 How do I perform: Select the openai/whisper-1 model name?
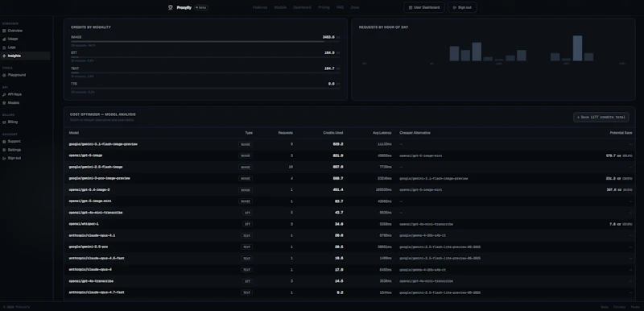(84, 224)
